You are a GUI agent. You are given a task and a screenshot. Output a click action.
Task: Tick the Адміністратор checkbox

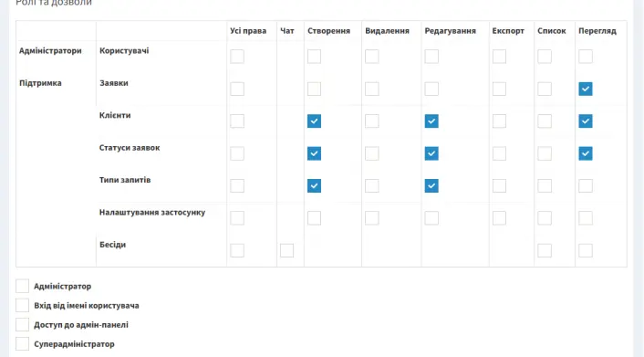coord(22,286)
